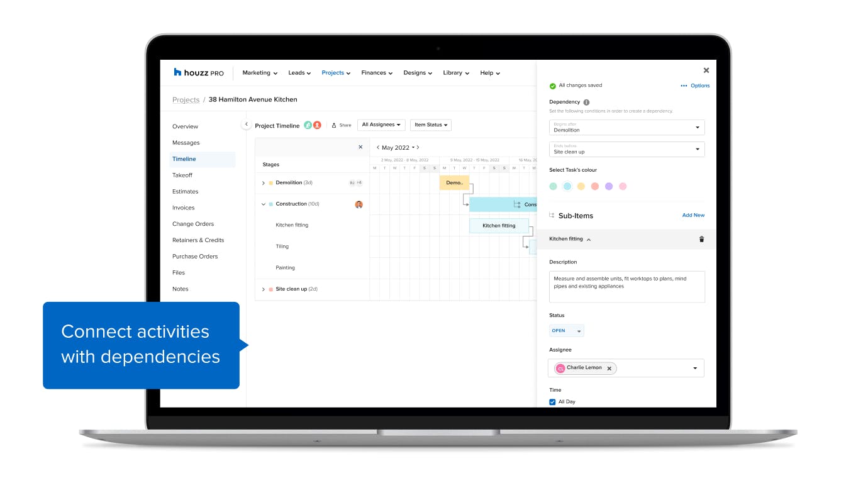Collapse the Construction stage row
The height and width of the screenshot is (478, 868).
[x=263, y=204]
